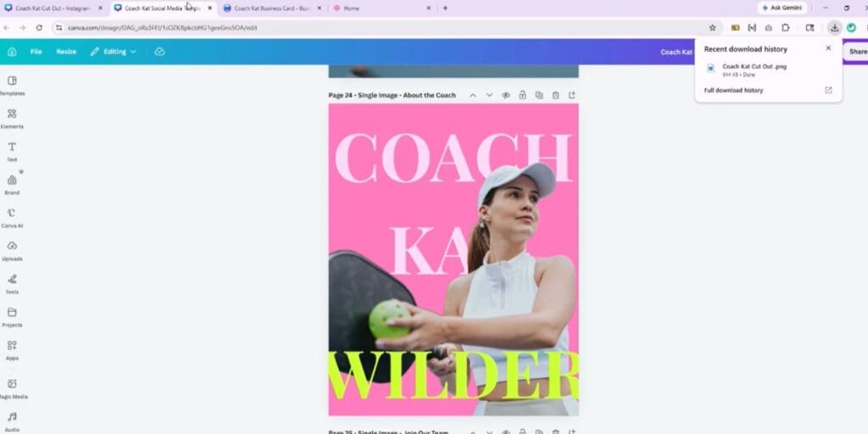Open downloaded Coach Kat Cut Out .png
Image resolution: width=868 pixels, height=434 pixels.
pos(754,66)
